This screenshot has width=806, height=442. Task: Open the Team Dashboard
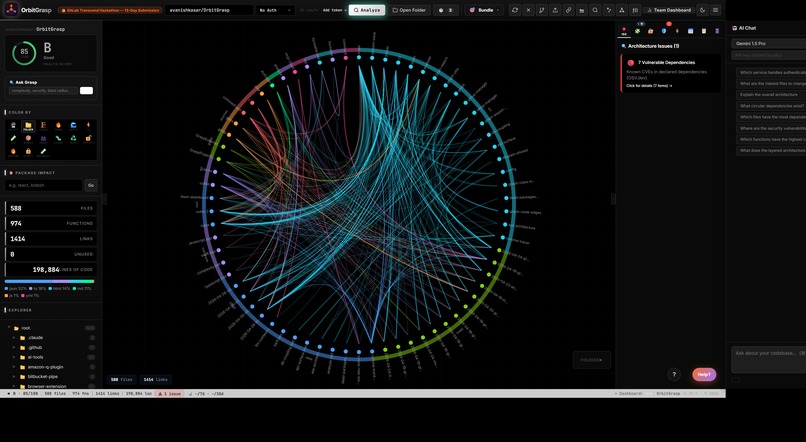[668, 10]
